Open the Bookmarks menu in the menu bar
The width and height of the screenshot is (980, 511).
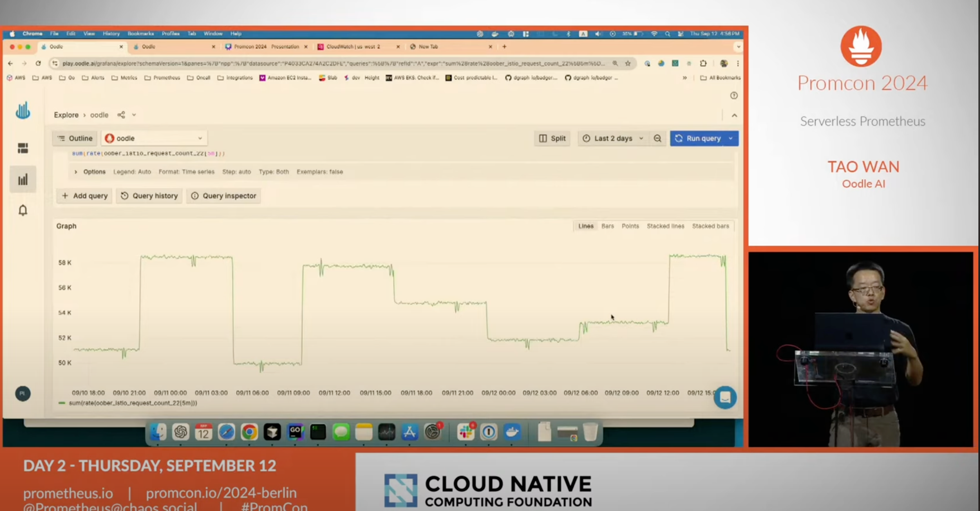pyautogui.click(x=141, y=34)
